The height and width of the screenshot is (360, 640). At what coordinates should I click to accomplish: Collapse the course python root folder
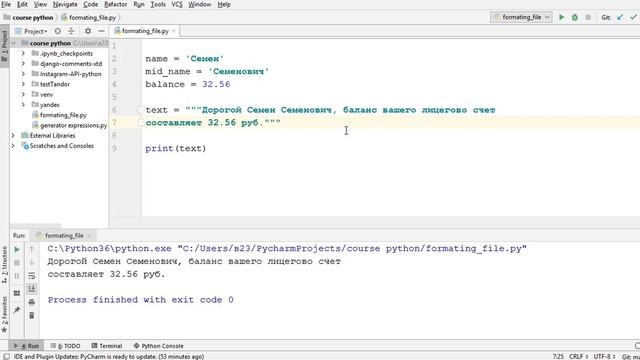pyautogui.click(x=13, y=43)
